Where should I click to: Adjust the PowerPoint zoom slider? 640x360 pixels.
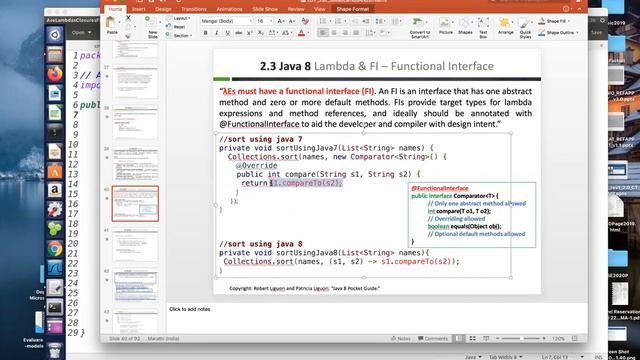pos(521,338)
